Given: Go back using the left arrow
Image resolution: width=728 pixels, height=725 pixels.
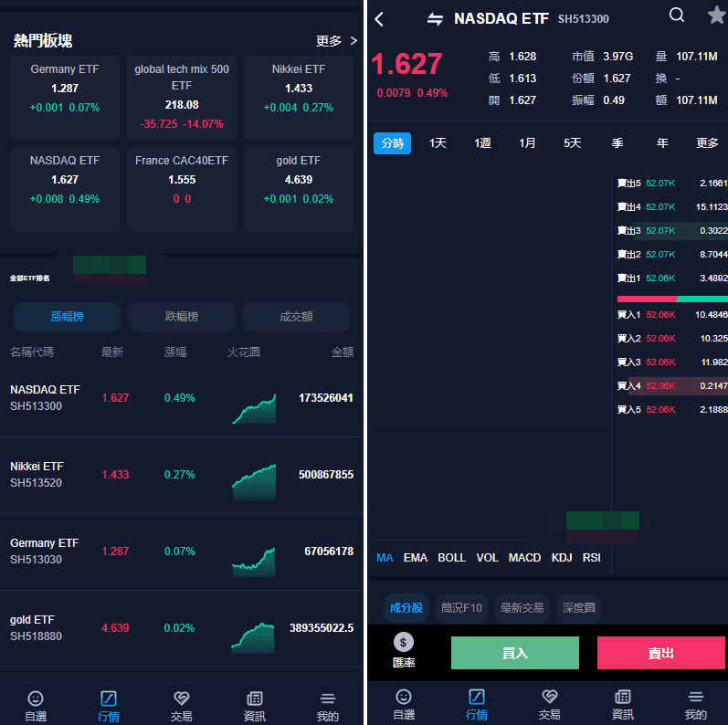Looking at the screenshot, I should coord(380,19).
